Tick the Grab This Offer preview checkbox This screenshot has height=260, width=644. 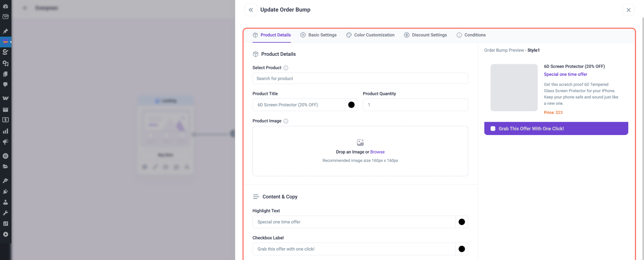[x=493, y=129]
